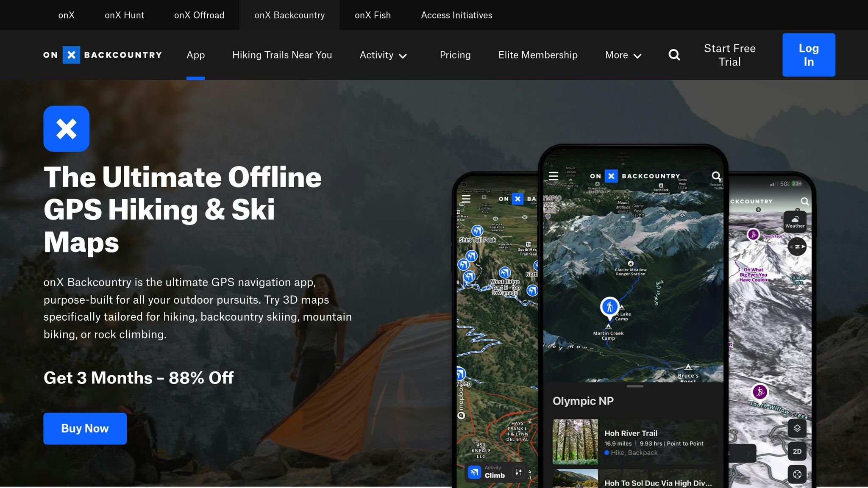The width and height of the screenshot is (868, 488).
Task: Click the large blue X app icon
Action: pos(66,129)
